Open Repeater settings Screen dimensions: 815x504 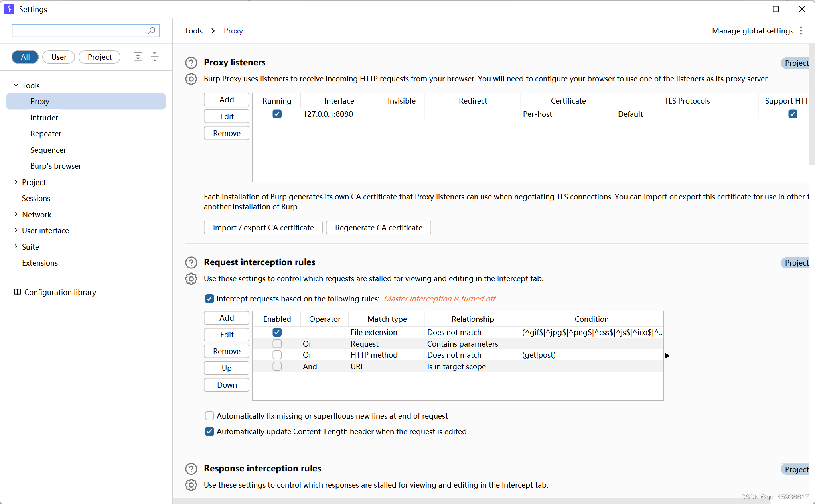(46, 134)
